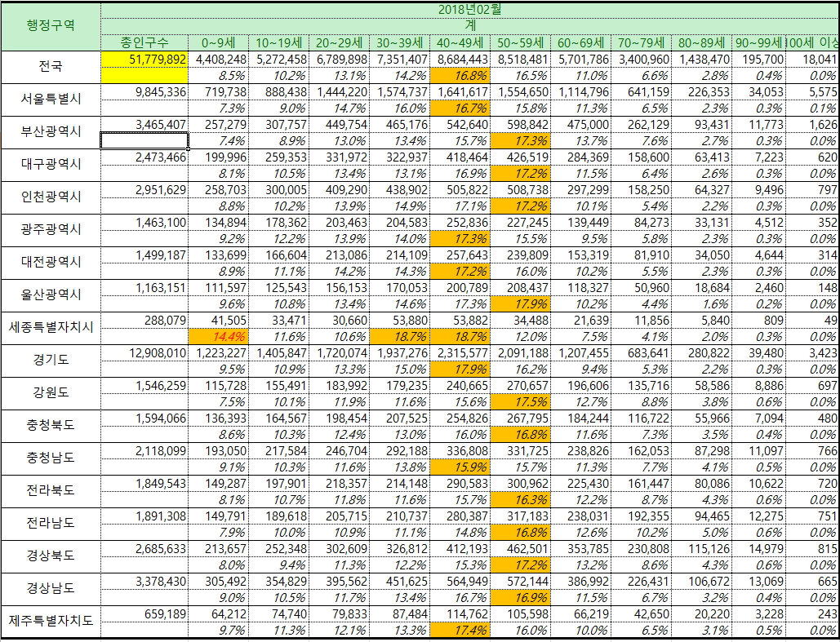Select cell 53,882 in Sejong row
The image size is (840, 642).
(460, 321)
